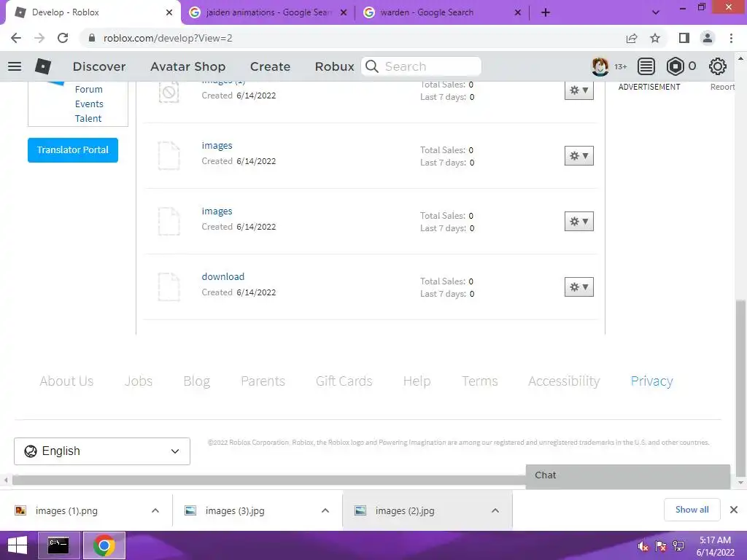Open the Windows Start menu
The width and height of the screenshot is (747, 560).
click(18, 545)
